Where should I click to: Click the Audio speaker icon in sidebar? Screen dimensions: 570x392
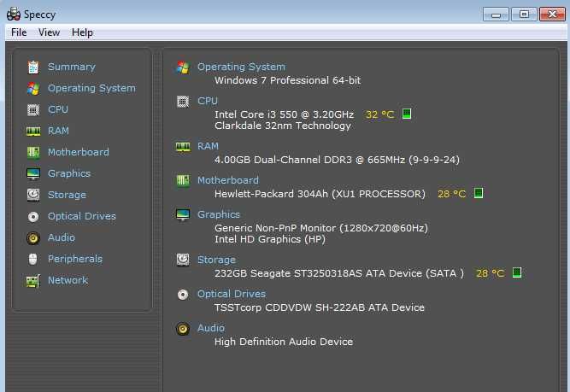point(33,238)
